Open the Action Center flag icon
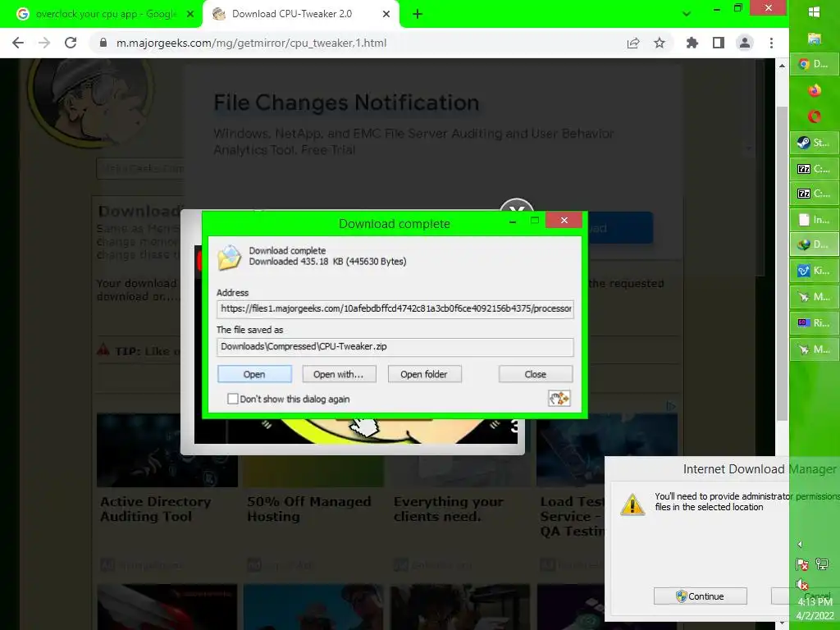The width and height of the screenshot is (840, 630). point(802,564)
